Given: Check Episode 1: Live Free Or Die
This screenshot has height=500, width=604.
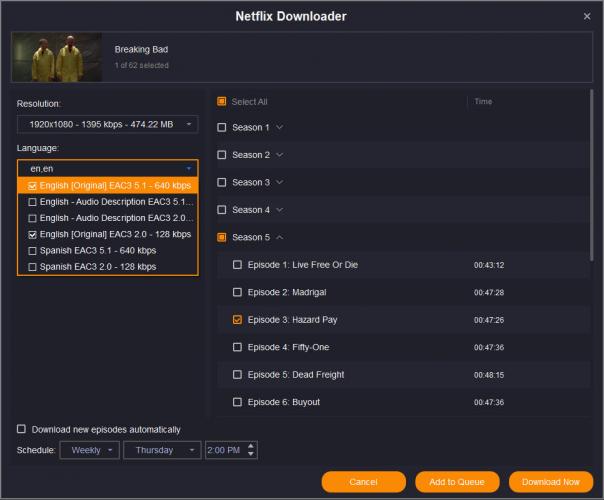Looking at the screenshot, I should tap(237, 265).
